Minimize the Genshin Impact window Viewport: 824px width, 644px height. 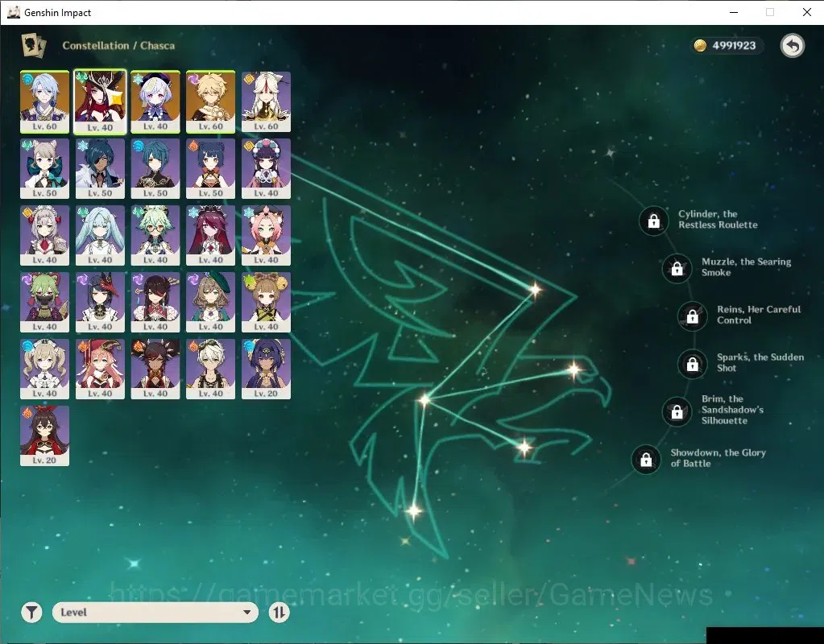[734, 12]
